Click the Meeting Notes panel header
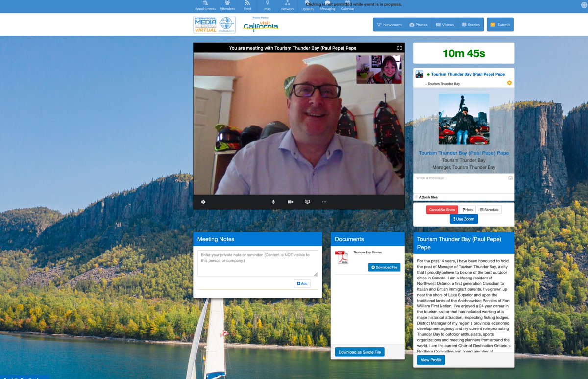The width and height of the screenshot is (588, 379). 258,239
